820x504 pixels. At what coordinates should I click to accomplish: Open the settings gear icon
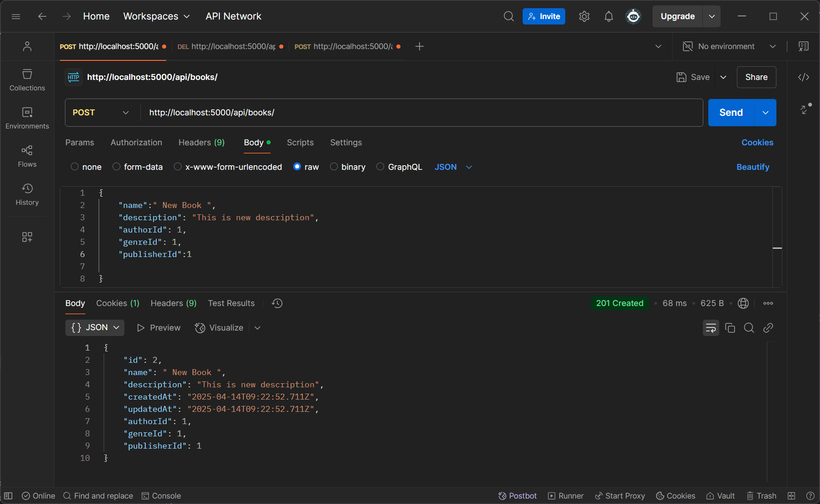coord(584,16)
